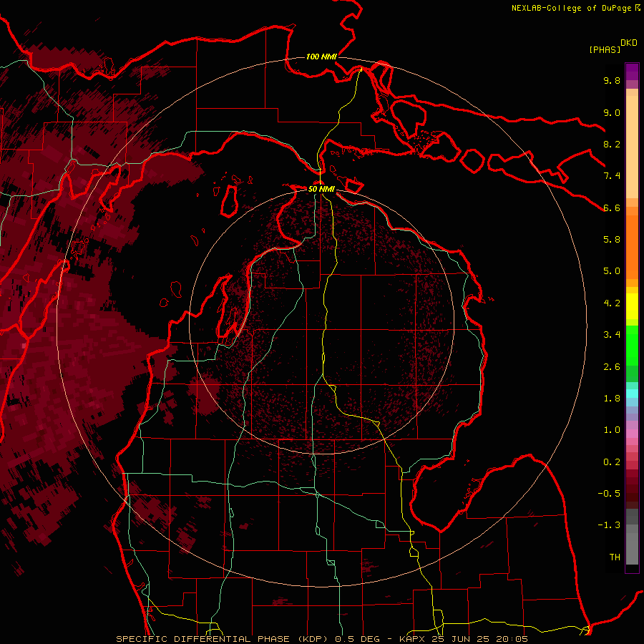The height and width of the screenshot is (644, 644).
Task: Click the 2.6 legend number
Action: pos(612,367)
